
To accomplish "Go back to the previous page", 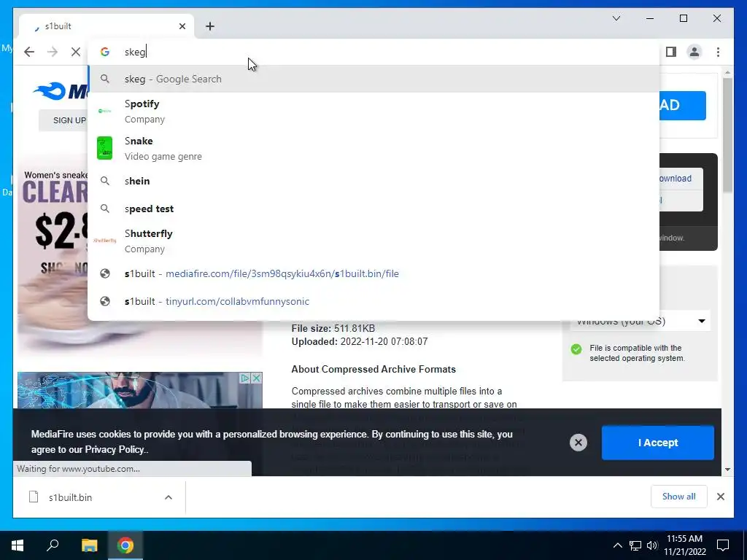I will (x=29, y=52).
